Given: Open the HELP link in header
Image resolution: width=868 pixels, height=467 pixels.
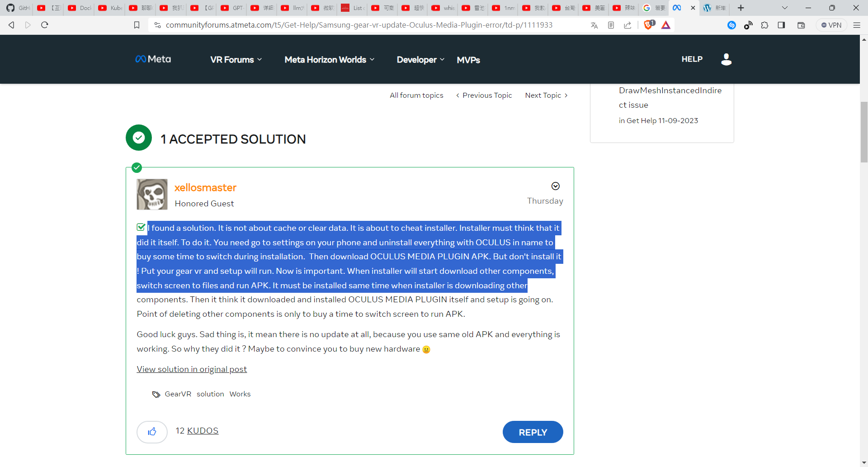Looking at the screenshot, I should tap(692, 59).
